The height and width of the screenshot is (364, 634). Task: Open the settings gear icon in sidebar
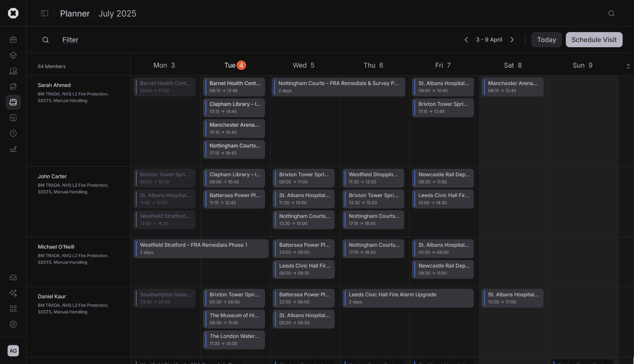13,324
